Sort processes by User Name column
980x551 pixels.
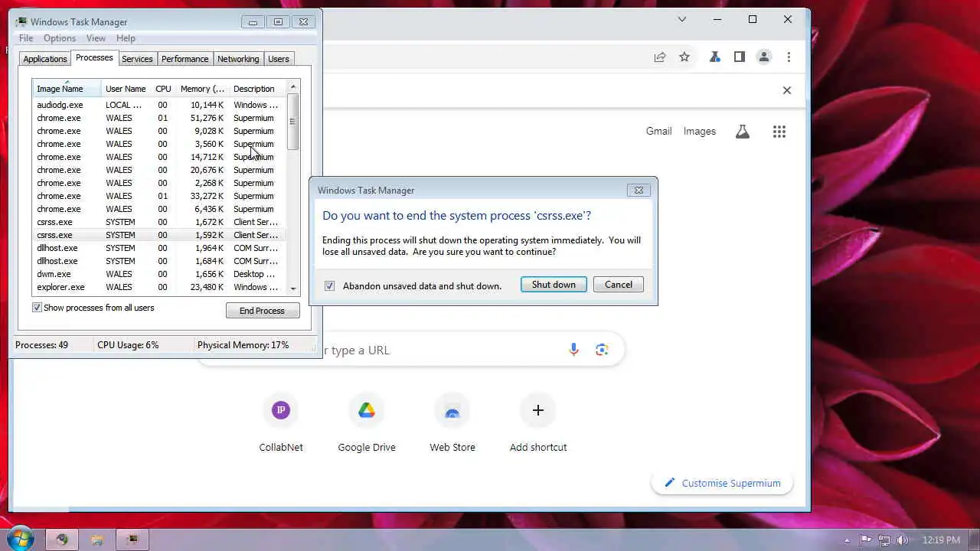pos(126,89)
